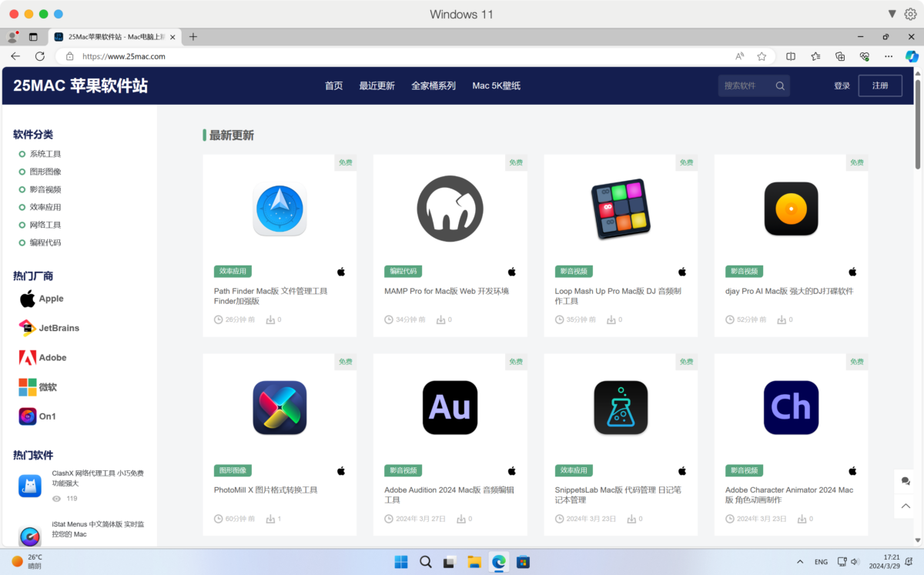Screen dimensions: 924x575
Task: View site information lock icon
Action: (69, 56)
